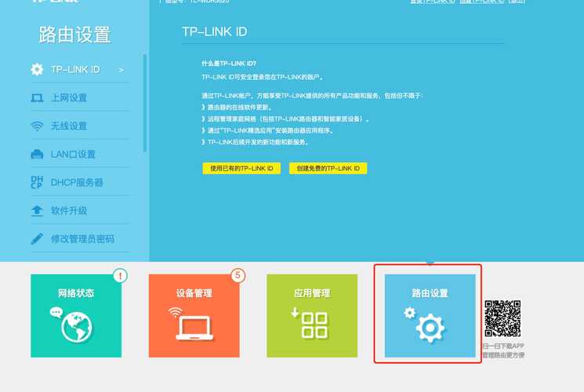Click the gears icon in 路由设置 tile
Viewport: 584px width, 392px height.
point(426,325)
